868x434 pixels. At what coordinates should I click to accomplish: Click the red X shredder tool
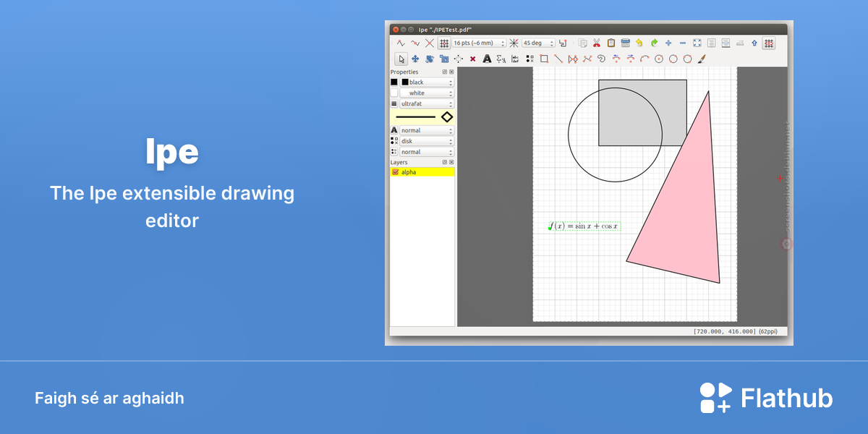coord(473,59)
